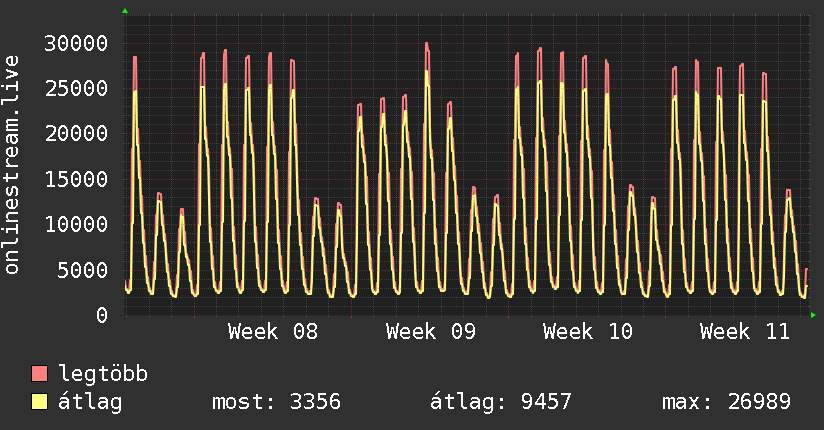Click the yellow átlag legend swatch
This screenshot has width=824, height=430.
coord(40,402)
